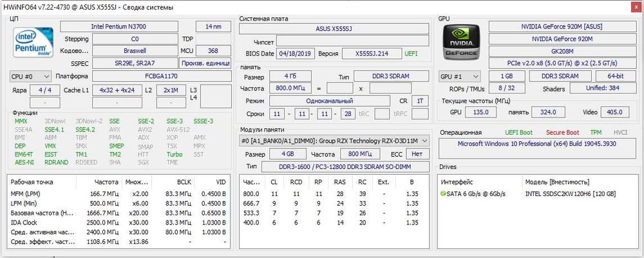This screenshot has height=258, width=644.
Task: Click the Secure Boot status label
Action: pyautogui.click(x=562, y=132)
